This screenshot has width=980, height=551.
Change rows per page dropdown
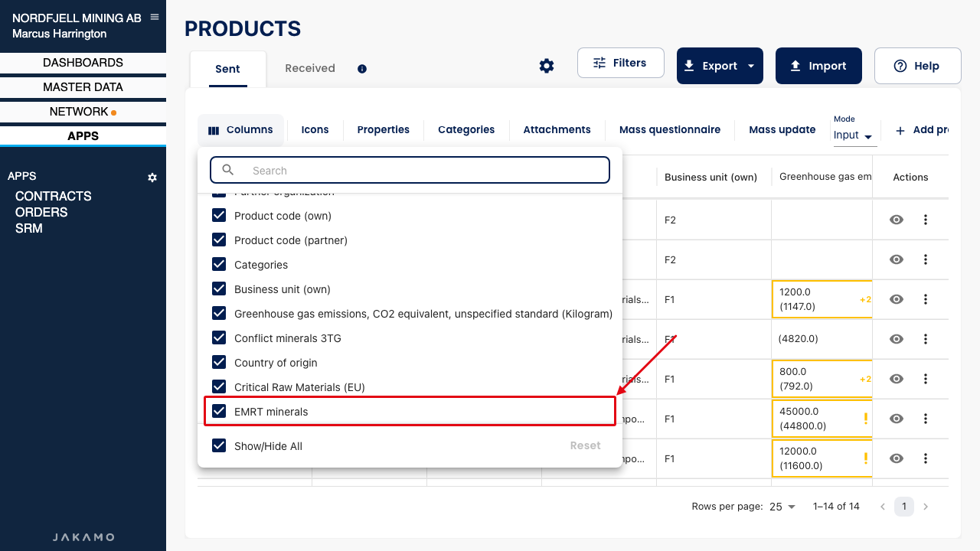[x=782, y=507]
